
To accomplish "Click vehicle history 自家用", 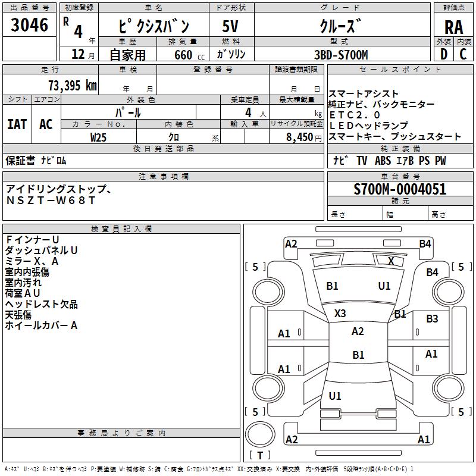I will [x=127, y=55].
